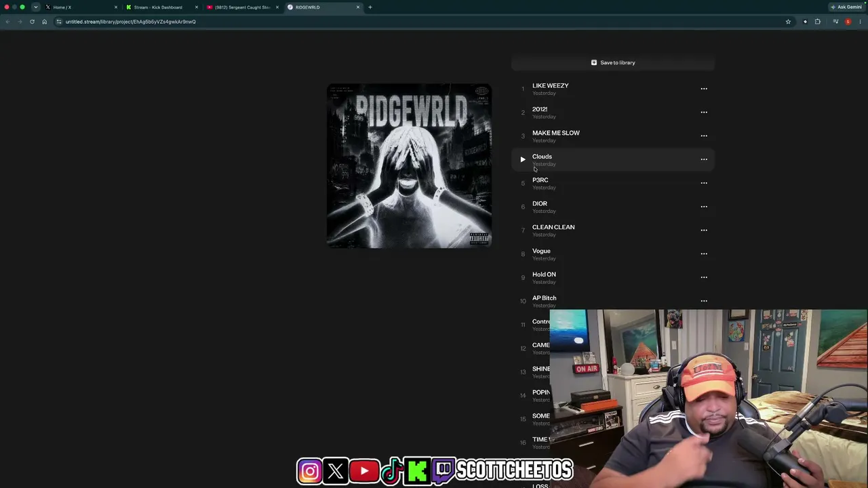
Task: Open options menu for LIKE WEEZY track
Action: click(704, 89)
